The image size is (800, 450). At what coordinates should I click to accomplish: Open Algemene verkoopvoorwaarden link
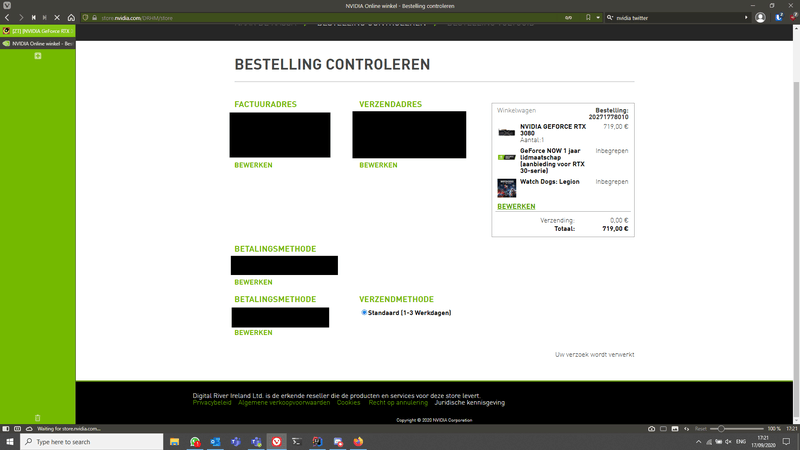284,403
